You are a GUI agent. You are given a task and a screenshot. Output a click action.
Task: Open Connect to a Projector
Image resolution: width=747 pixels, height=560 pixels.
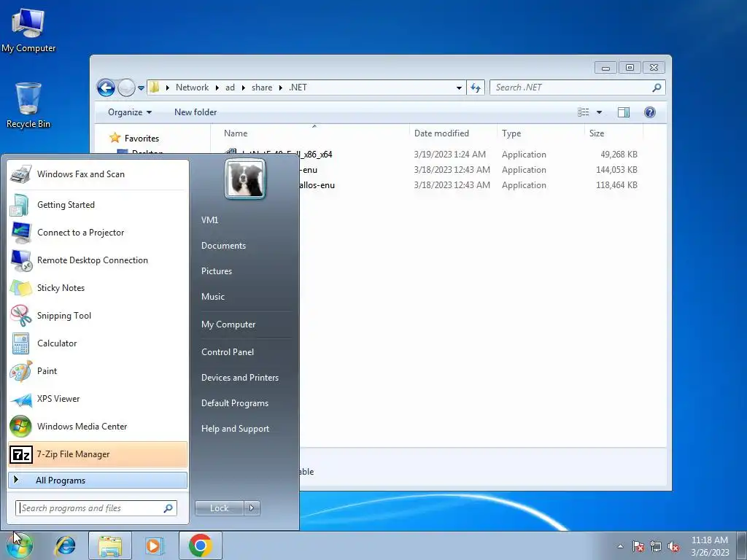pyautogui.click(x=98, y=233)
